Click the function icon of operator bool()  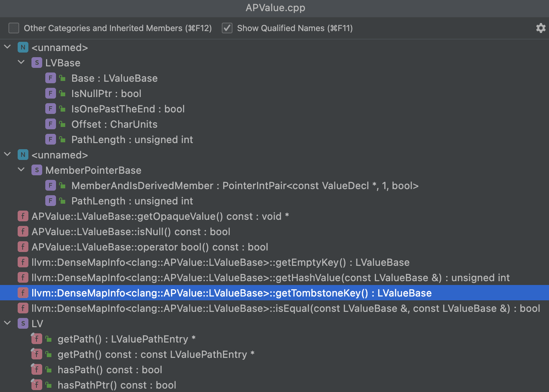click(23, 247)
